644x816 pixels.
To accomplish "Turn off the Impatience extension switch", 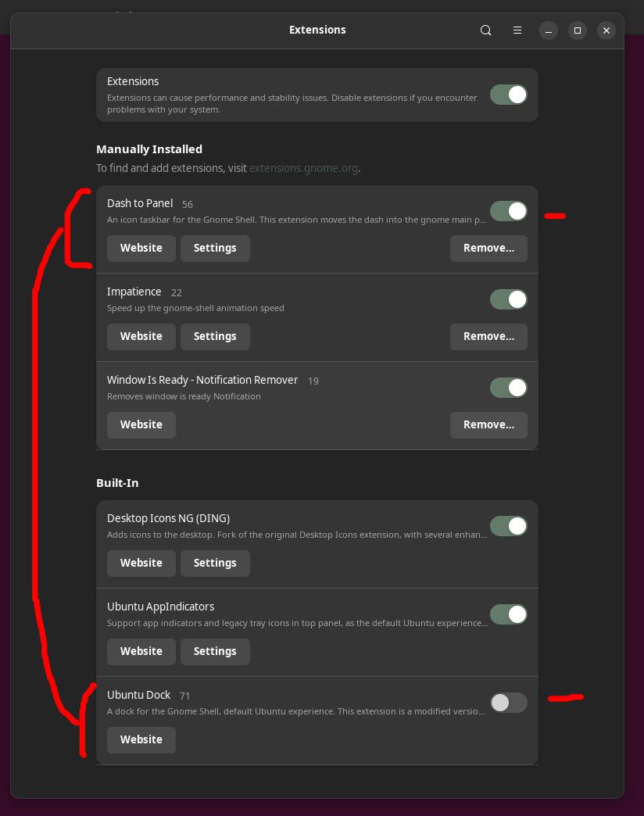I will [x=509, y=299].
